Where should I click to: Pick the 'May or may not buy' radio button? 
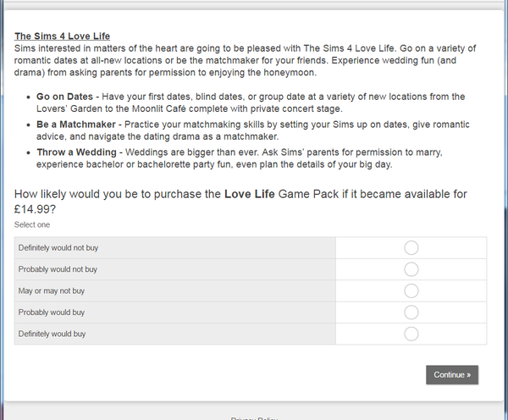[x=411, y=290]
